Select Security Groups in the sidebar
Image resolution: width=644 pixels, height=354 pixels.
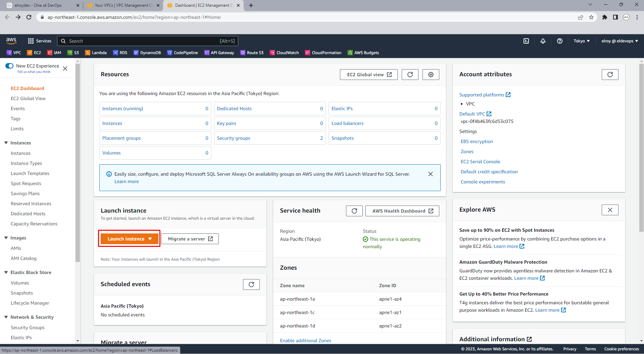28,327
